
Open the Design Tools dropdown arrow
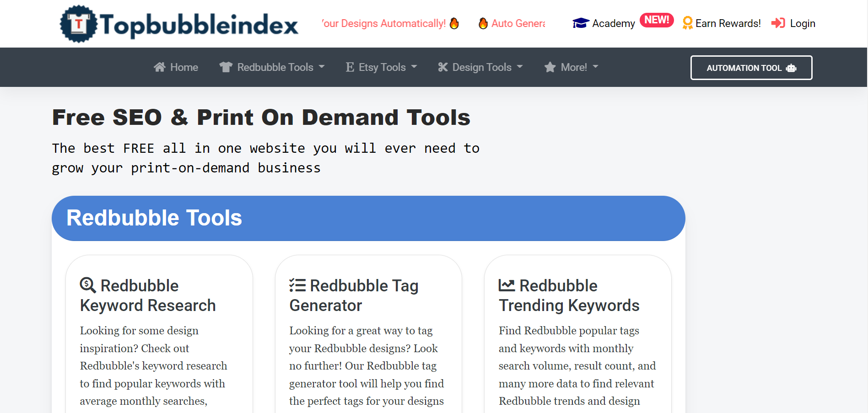(520, 67)
